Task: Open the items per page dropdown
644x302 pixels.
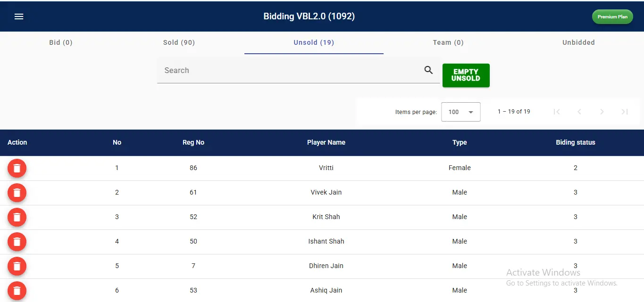Action: 460,112
